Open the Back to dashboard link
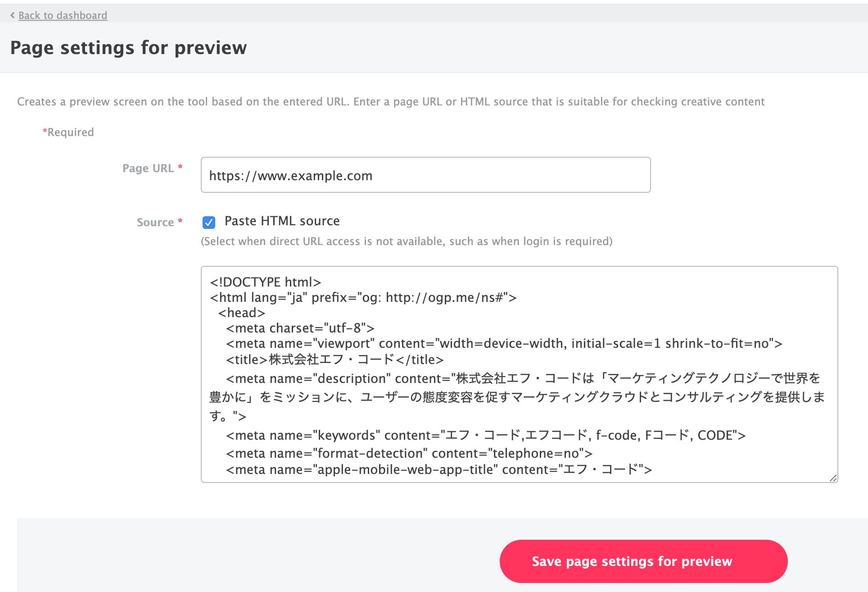 coord(63,15)
